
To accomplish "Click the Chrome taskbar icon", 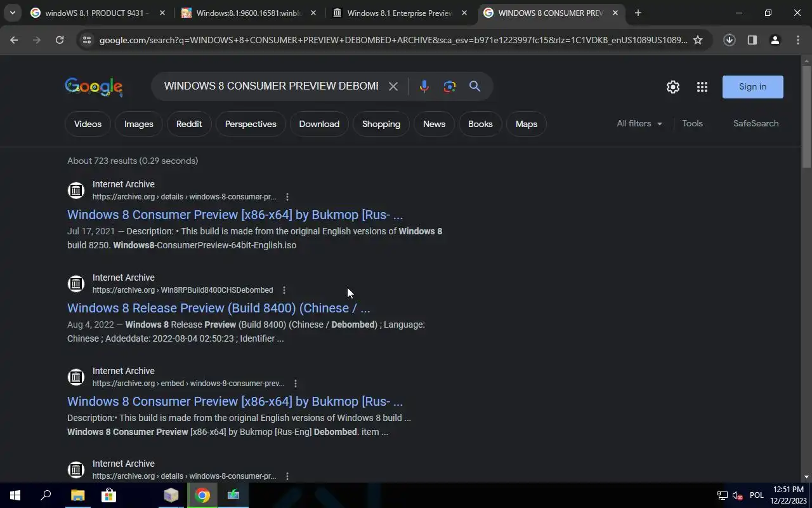I will pyautogui.click(x=202, y=495).
